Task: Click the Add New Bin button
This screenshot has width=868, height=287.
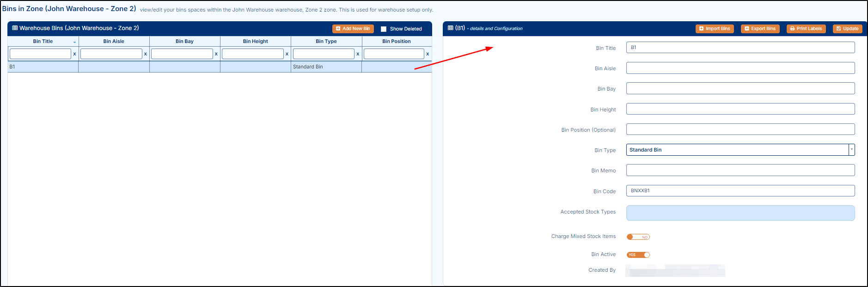Action: pyautogui.click(x=353, y=29)
